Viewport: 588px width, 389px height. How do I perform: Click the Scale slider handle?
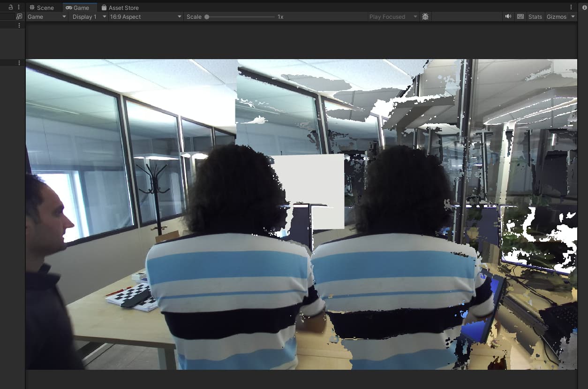[x=207, y=16]
